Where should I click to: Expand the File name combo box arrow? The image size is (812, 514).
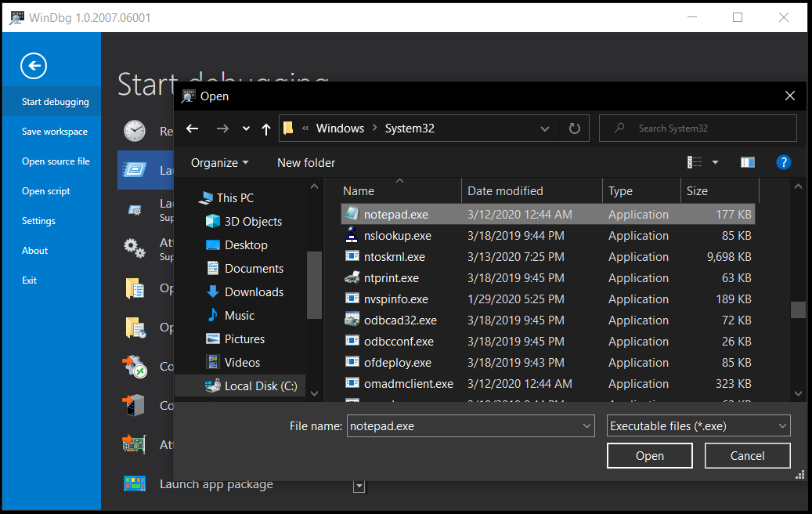coord(586,426)
